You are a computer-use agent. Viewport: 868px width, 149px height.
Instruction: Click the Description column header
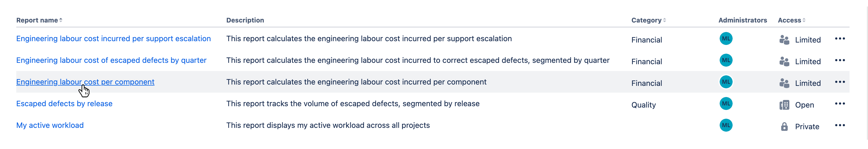click(245, 20)
